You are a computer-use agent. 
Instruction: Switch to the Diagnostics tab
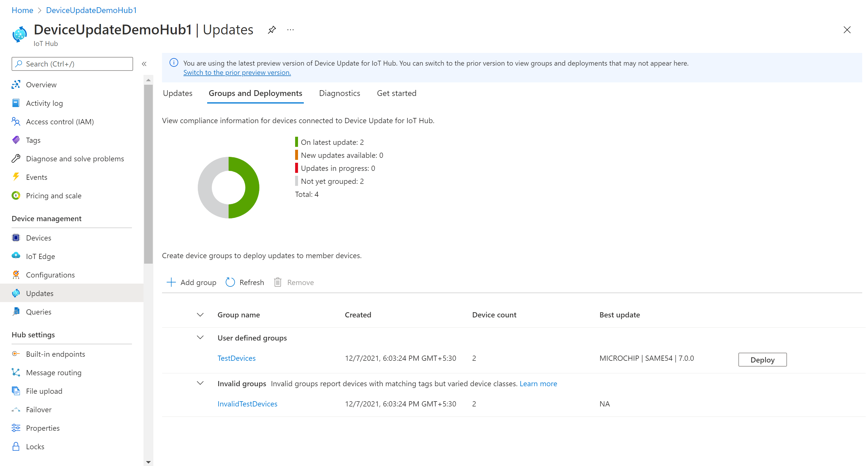(339, 93)
